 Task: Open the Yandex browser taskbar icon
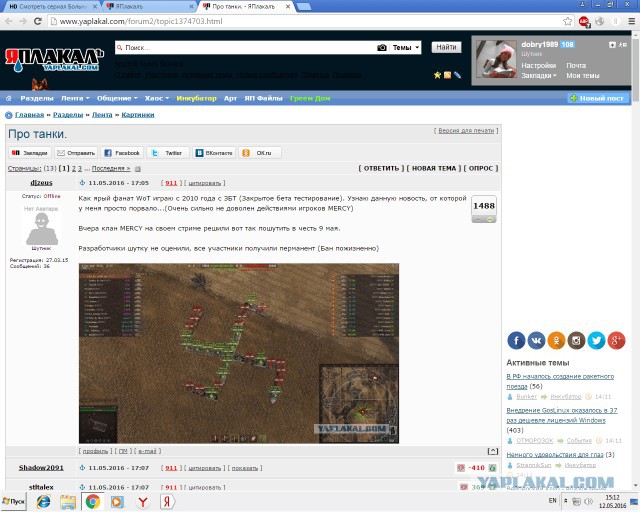click(167, 501)
